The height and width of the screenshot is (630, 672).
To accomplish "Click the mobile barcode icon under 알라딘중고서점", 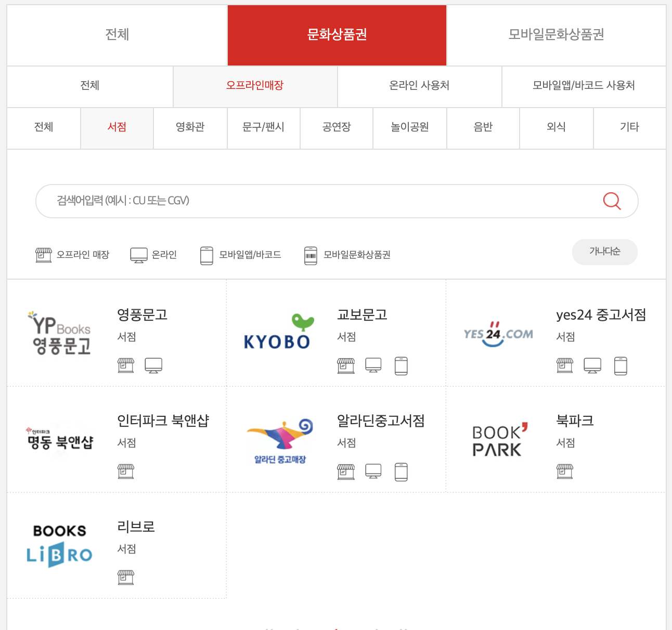I will tap(401, 471).
